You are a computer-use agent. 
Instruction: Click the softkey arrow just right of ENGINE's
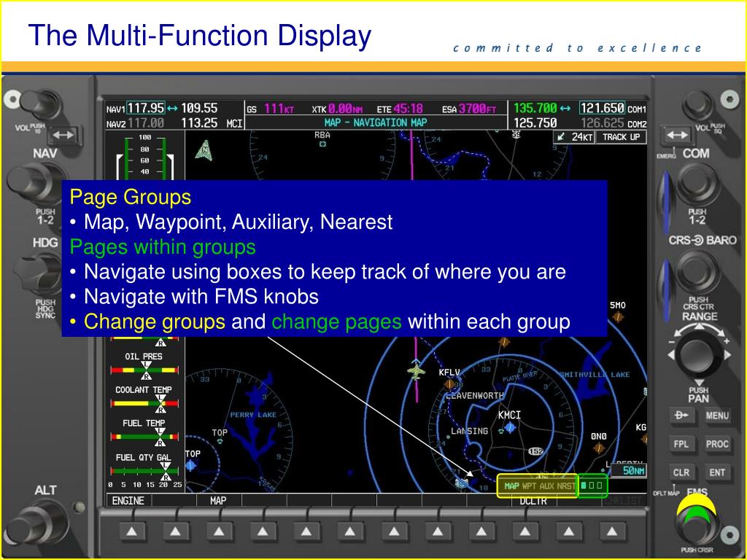176,531
